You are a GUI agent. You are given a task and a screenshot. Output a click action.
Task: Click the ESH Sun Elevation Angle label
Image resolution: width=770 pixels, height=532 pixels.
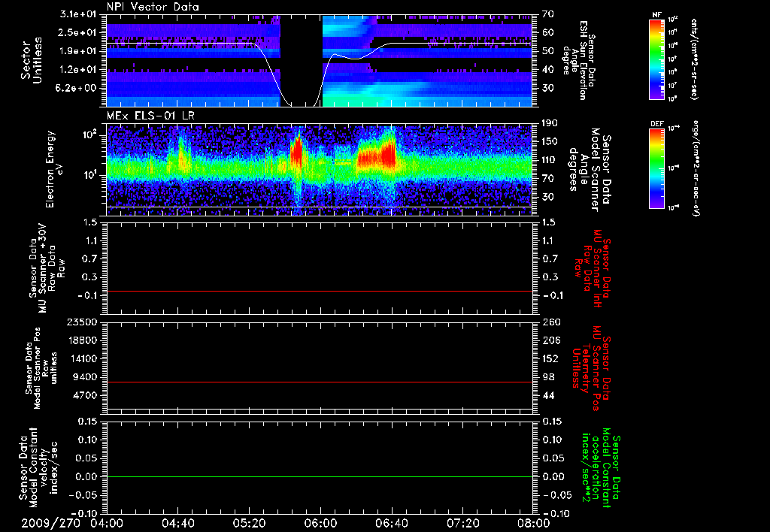click(579, 60)
